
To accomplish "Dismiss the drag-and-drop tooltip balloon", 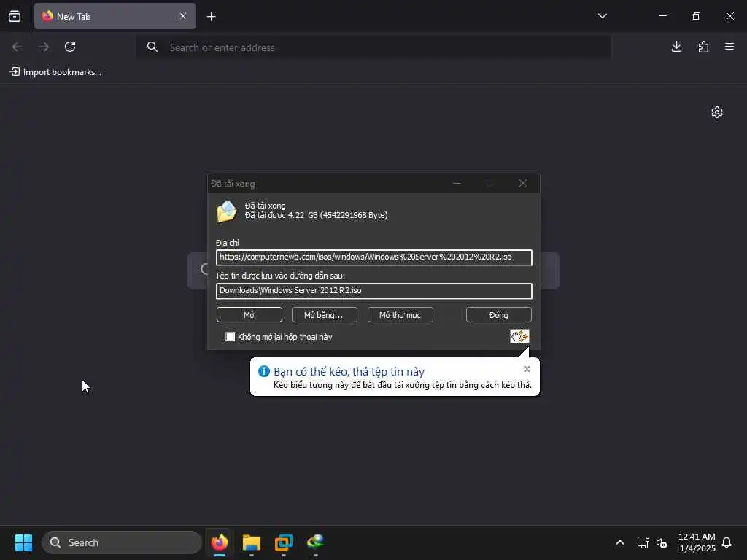I will (x=527, y=369).
